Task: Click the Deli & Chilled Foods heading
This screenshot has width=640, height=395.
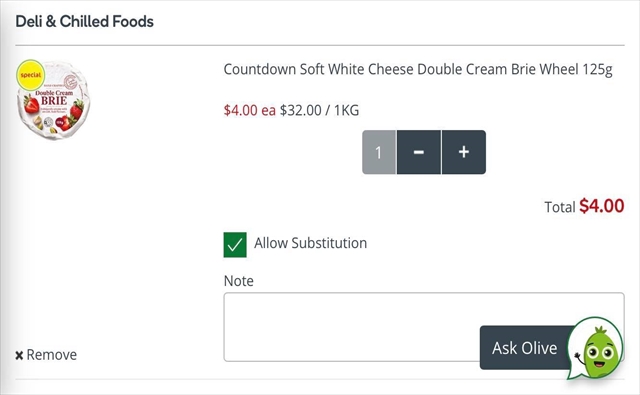Action: pyautogui.click(x=84, y=21)
